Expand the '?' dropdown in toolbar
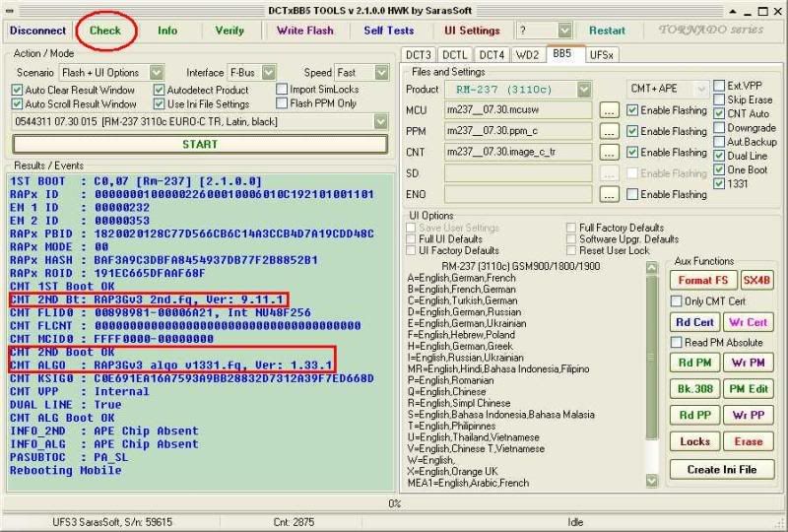 pos(564,31)
